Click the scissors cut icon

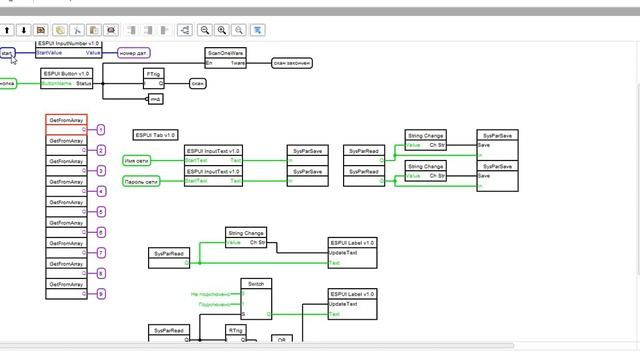point(77,30)
